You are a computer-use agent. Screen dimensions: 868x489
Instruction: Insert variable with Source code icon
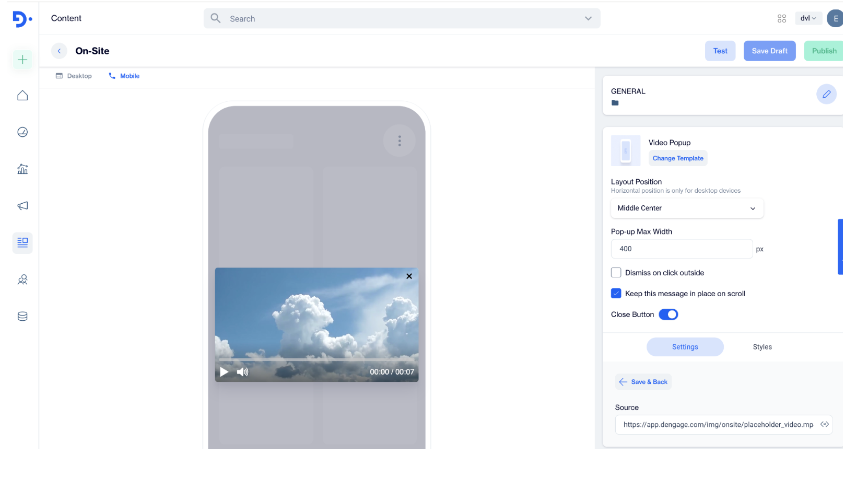pos(825,424)
